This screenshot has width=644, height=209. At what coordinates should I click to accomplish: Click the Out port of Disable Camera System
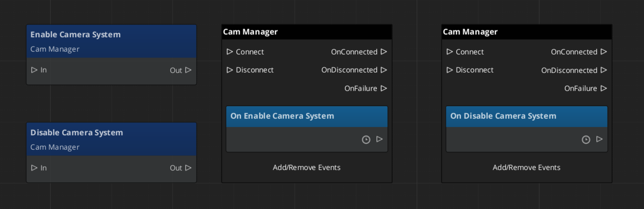[x=188, y=168]
